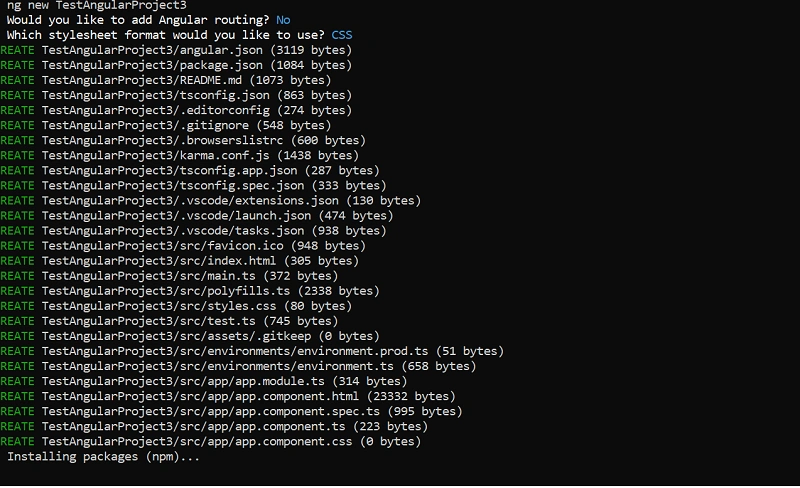Click the src/polyfills.ts output line
The width and height of the screenshot is (800, 488).
tap(190, 291)
